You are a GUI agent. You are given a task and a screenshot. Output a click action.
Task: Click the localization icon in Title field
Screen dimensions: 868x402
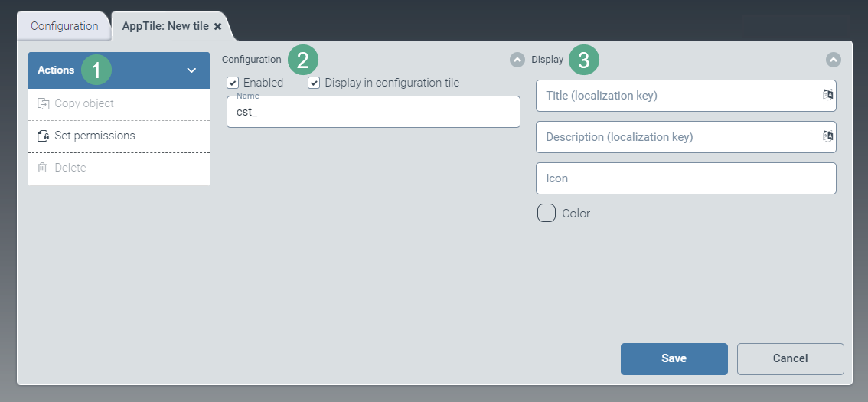coord(827,95)
